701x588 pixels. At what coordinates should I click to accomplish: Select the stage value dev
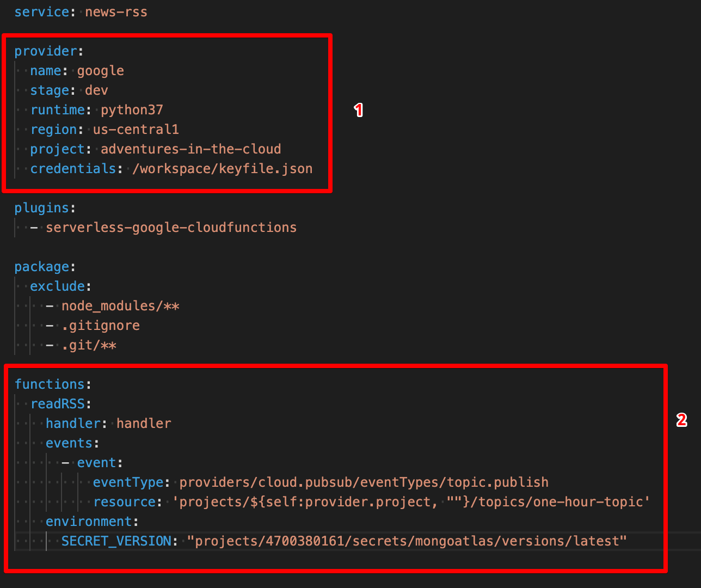[96, 90]
